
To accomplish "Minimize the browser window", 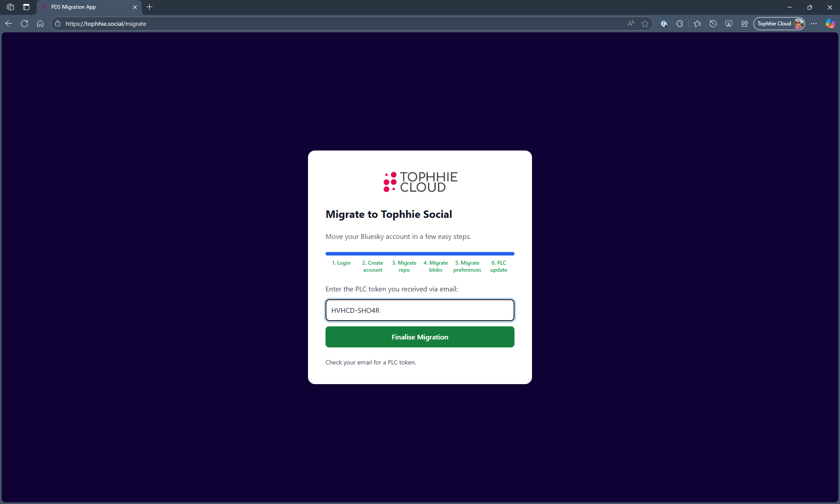I will click(790, 7).
